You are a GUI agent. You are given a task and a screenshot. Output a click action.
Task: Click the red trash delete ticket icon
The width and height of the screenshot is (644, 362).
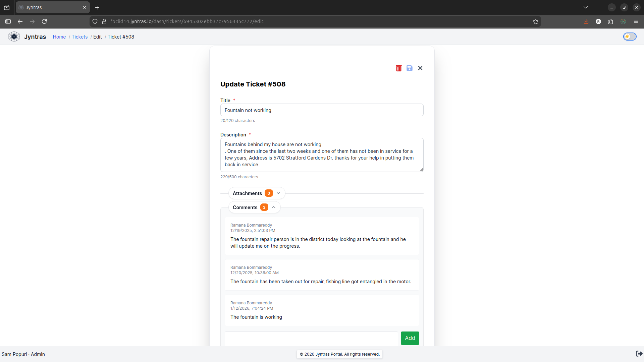[398, 68]
